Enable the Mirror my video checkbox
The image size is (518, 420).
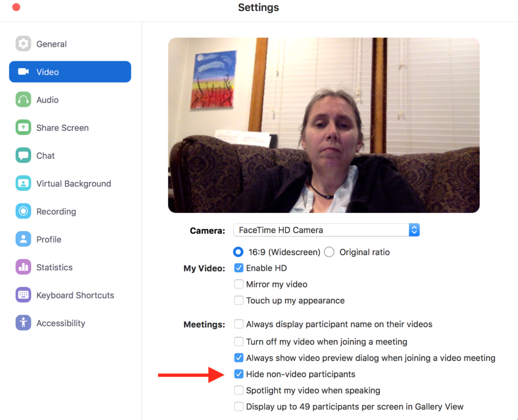239,284
